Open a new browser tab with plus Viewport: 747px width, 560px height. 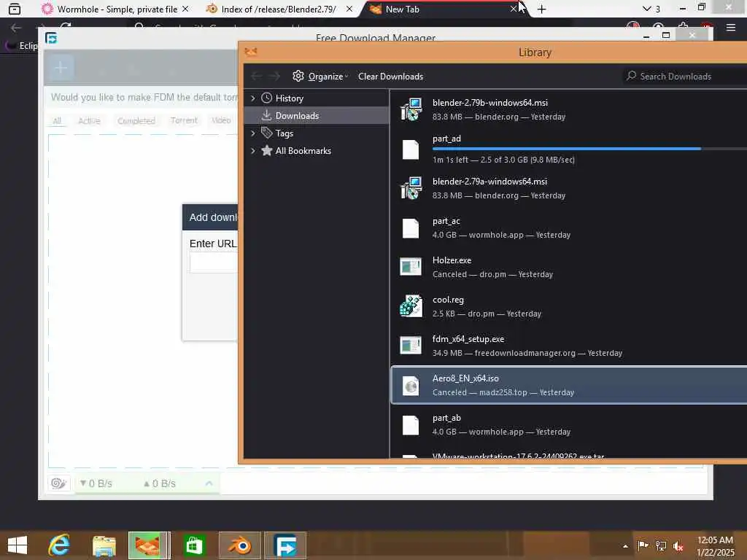(542, 9)
